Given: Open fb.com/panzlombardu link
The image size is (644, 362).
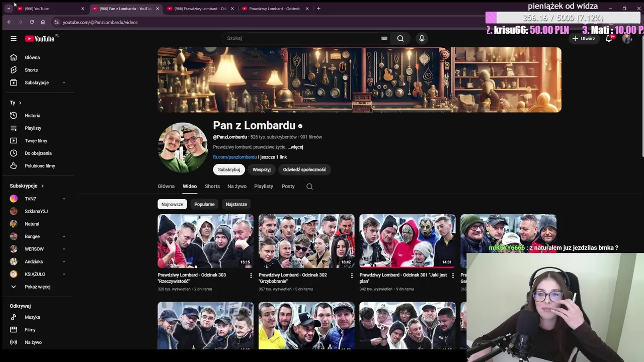Looking at the screenshot, I should tap(235, 157).
